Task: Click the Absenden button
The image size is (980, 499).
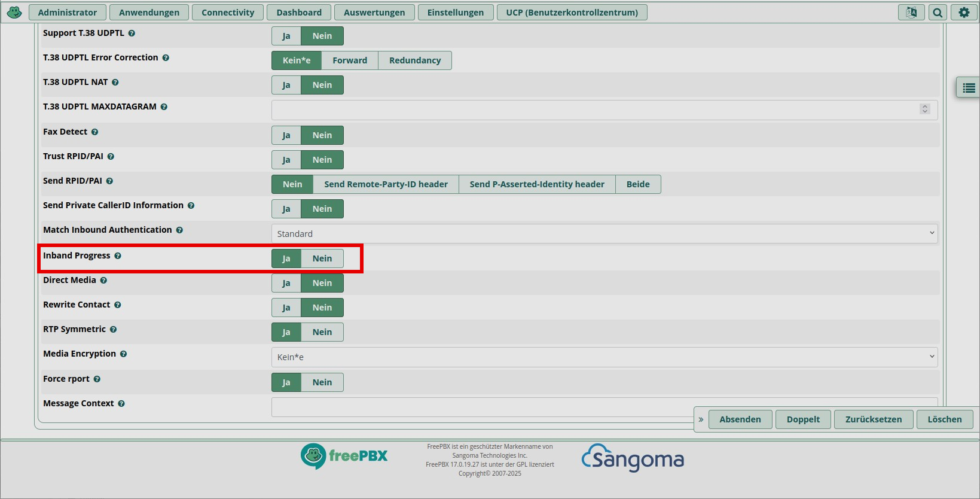Action: (740, 419)
